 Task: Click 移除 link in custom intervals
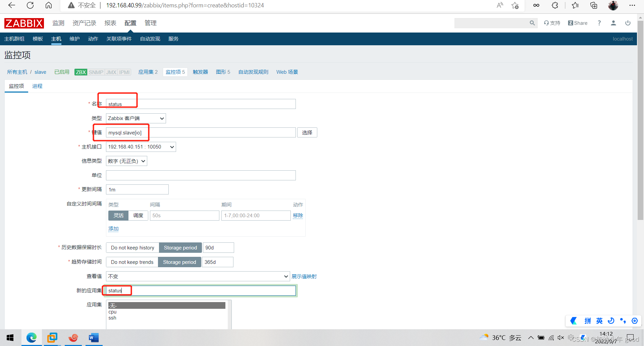[x=298, y=216]
